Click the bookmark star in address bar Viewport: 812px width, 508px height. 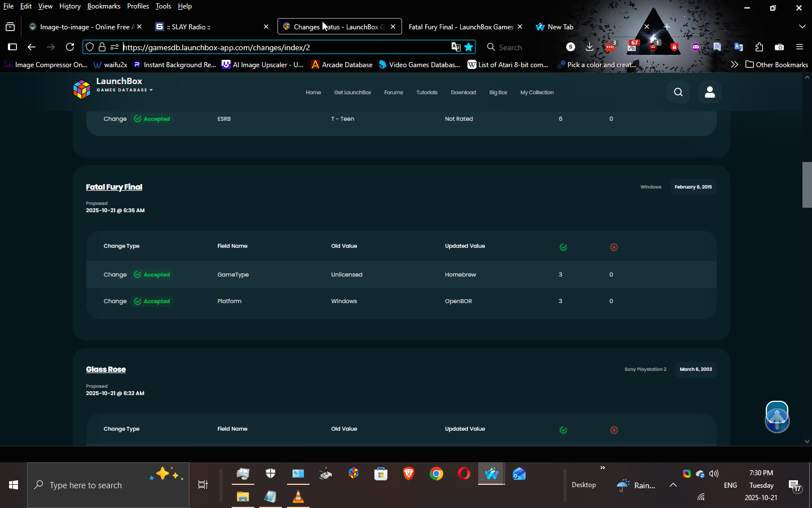469,47
